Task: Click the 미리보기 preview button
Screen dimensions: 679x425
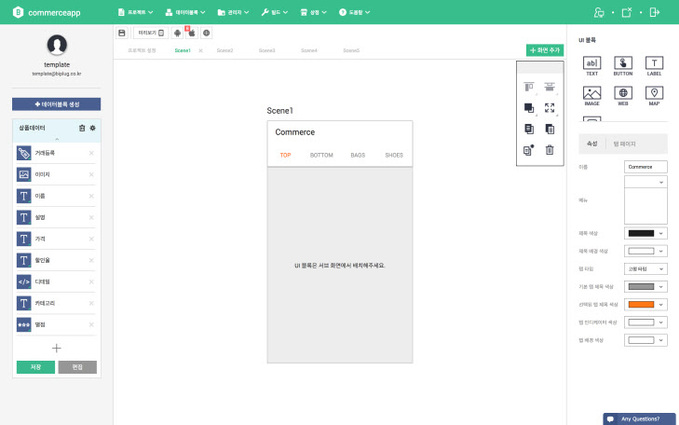Action: tap(151, 33)
